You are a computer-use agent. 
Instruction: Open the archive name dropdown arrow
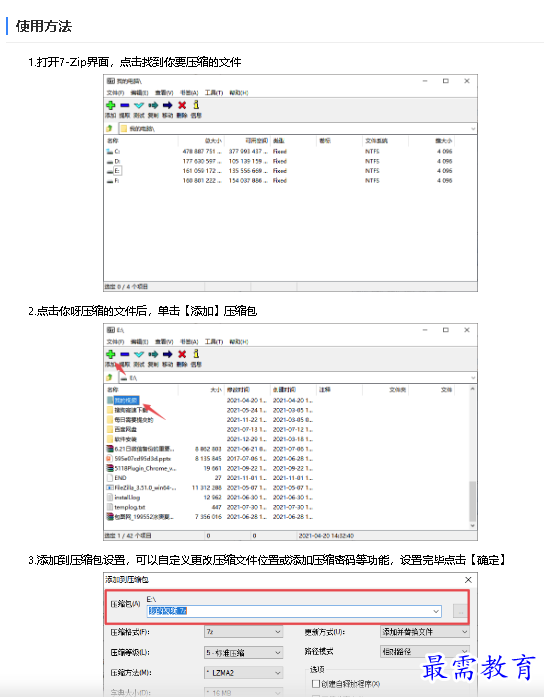coord(437,611)
